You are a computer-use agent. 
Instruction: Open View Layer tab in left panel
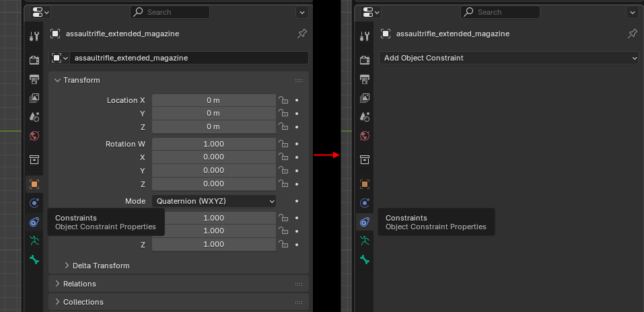[34, 97]
